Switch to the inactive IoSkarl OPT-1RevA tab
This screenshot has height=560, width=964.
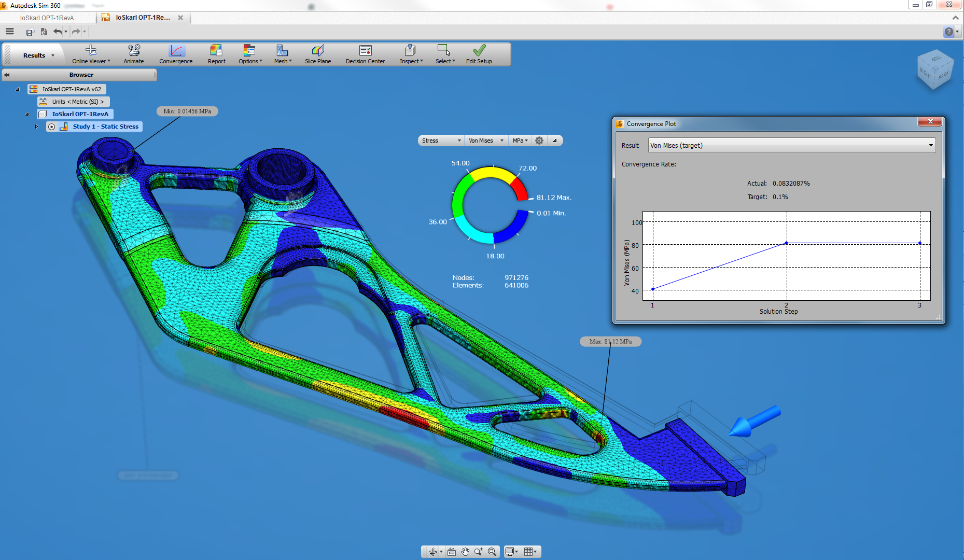47,18
